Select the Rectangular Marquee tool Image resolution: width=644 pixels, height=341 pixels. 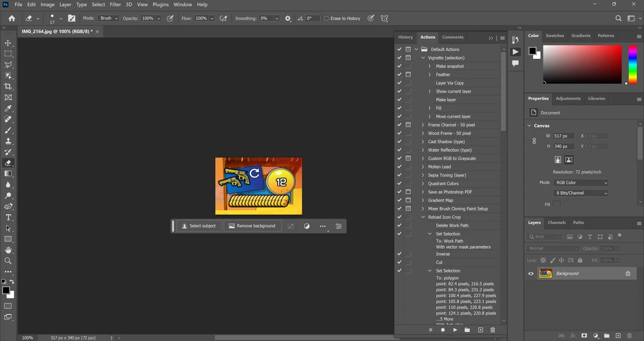8,54
